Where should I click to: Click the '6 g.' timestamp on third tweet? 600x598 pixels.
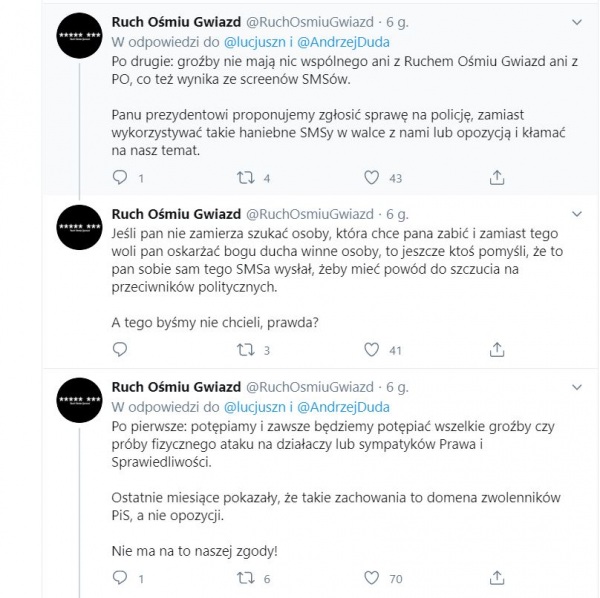click(397, 386)
